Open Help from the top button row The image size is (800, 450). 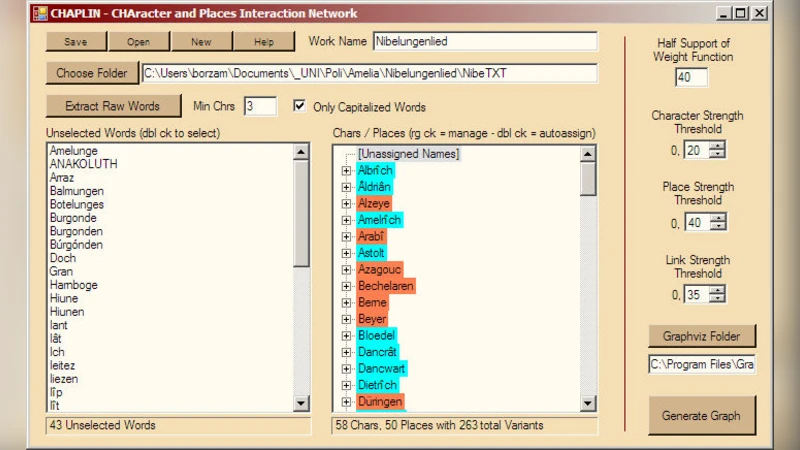click(x=264, y=42)
